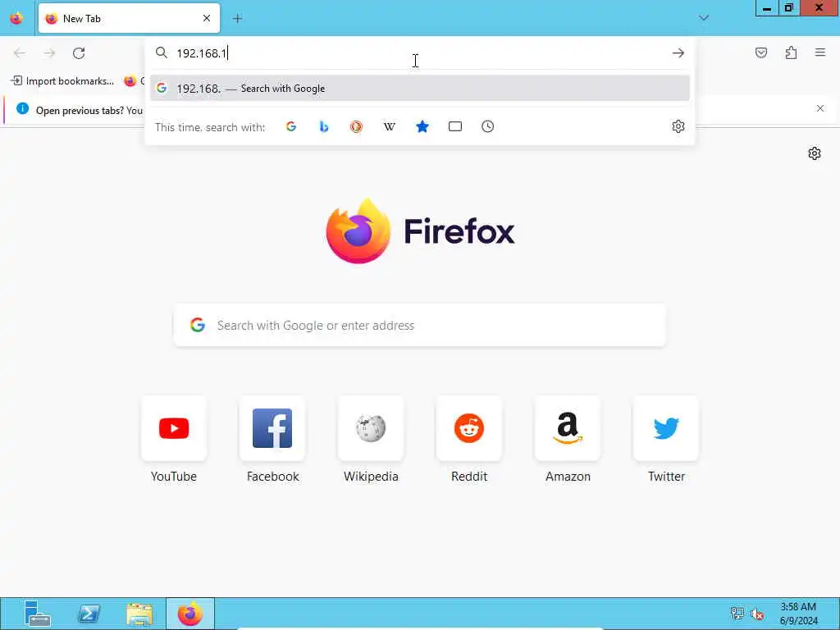The height and width of the screenshot is (630, 840).
Task: Click the network icon in the system tray
Action: [737, 614]
